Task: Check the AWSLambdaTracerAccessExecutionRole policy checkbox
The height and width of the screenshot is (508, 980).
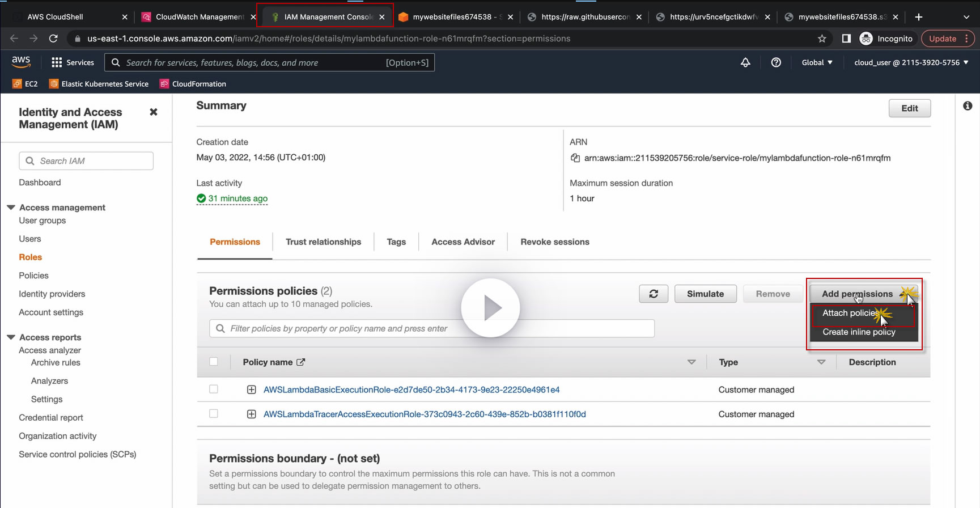Action: click(214, 414)
